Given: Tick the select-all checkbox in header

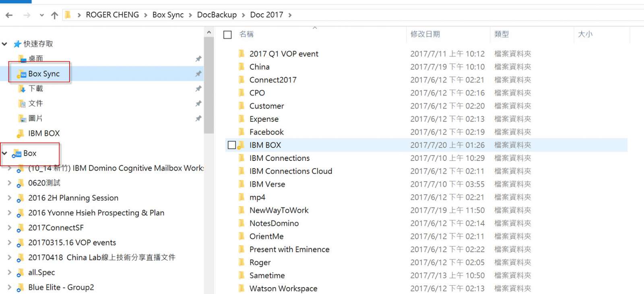Looking at the screenshot, I should 227,35.
